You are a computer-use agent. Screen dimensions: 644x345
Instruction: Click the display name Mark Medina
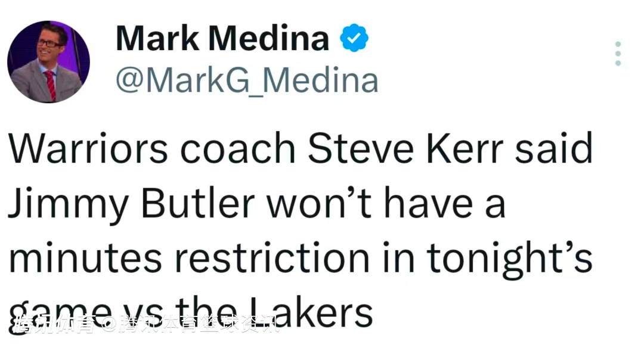coord(222,39)
